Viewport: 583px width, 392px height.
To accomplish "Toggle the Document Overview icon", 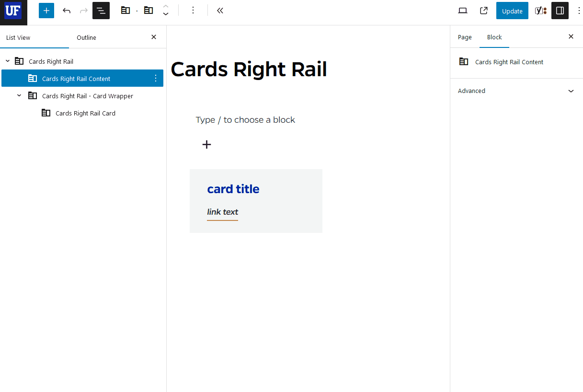I will tap(101, 10).
